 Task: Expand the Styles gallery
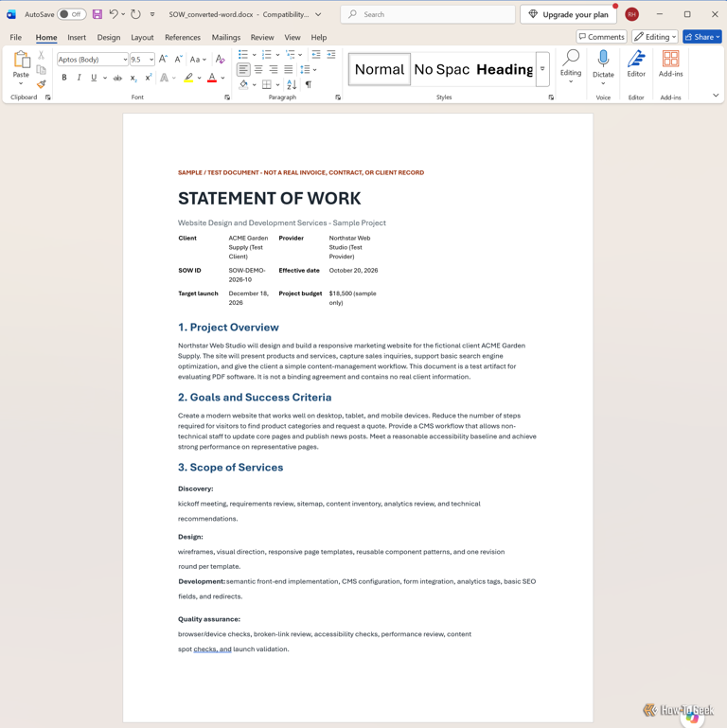point(542,69)
